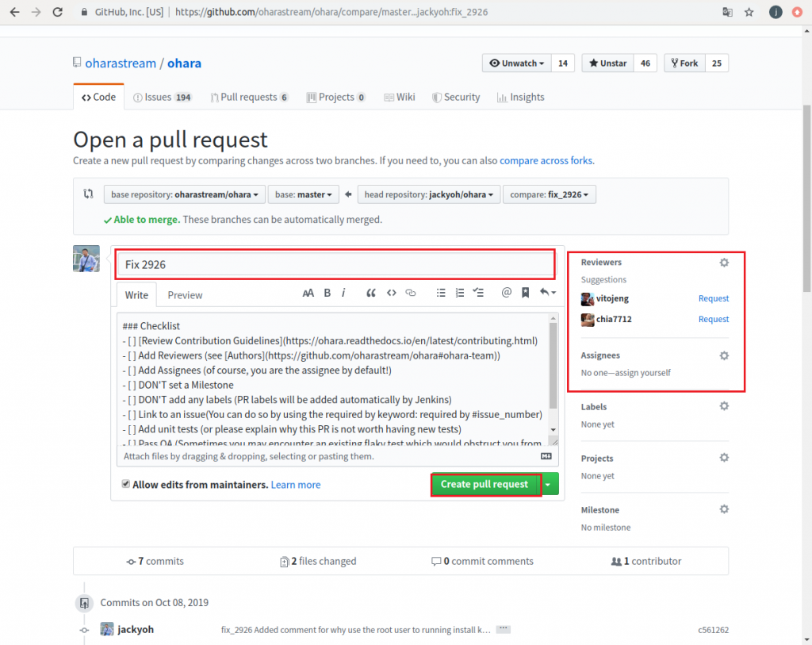Viewport: 812px width, 645px height.
Task: Request review from vitojeng
Action: point(713,298)
